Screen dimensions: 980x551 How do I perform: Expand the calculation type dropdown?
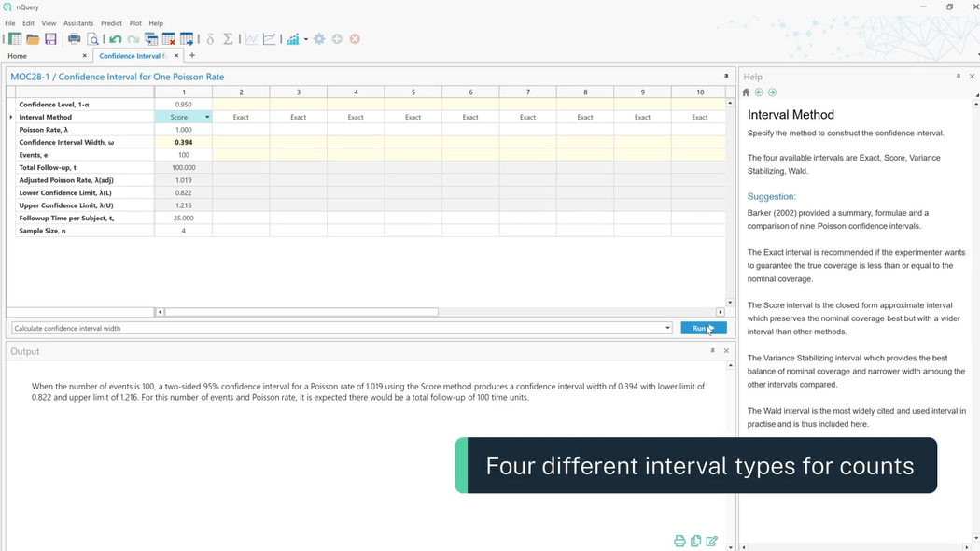pos(667,328)
